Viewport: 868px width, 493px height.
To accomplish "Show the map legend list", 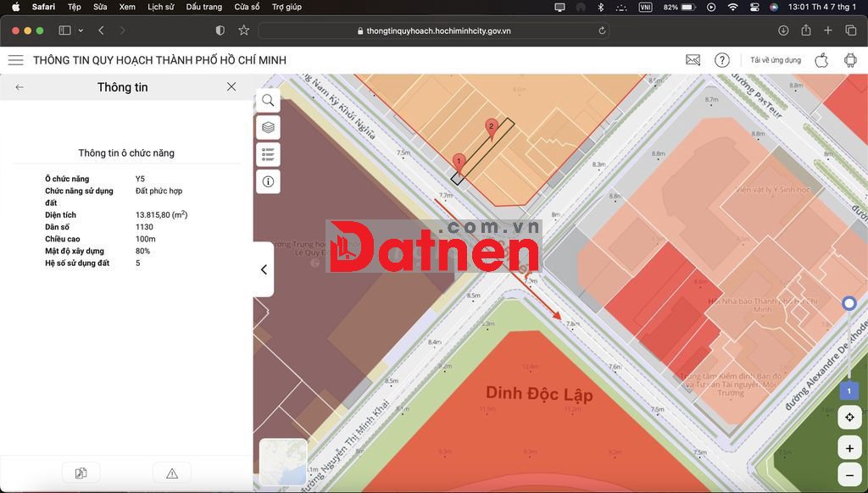I will (x=268, y=154).
